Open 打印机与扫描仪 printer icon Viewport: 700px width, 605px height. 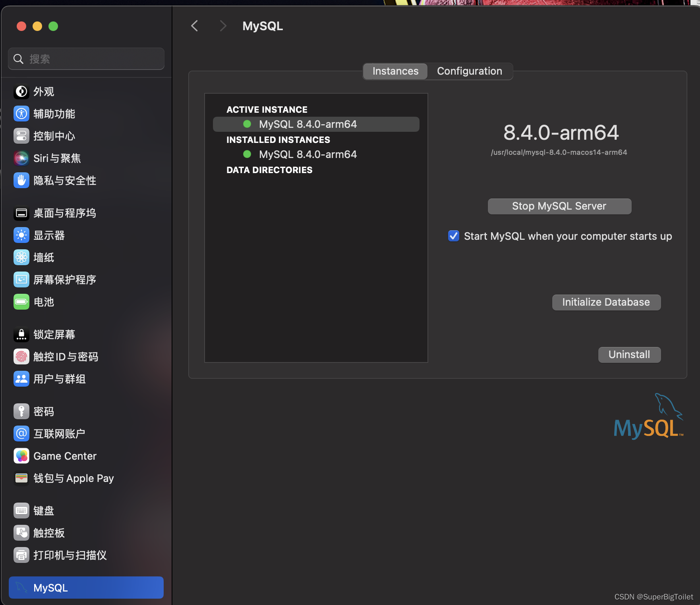[21, 555]
